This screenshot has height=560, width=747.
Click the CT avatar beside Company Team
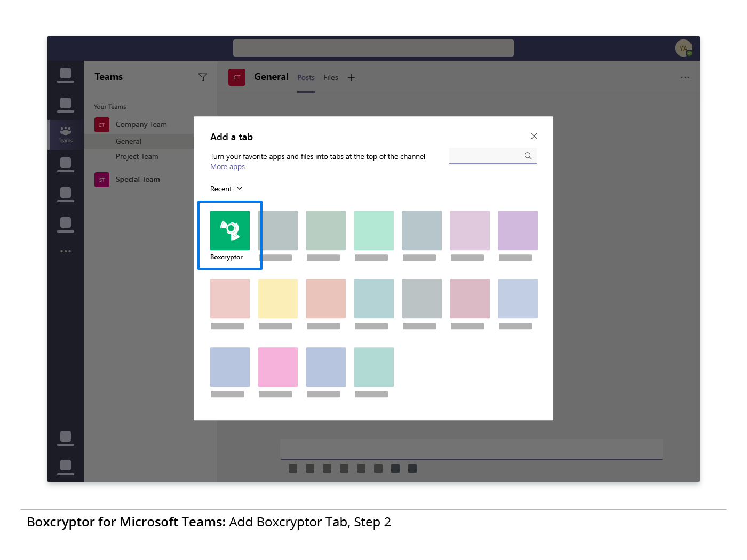[102, 125]
